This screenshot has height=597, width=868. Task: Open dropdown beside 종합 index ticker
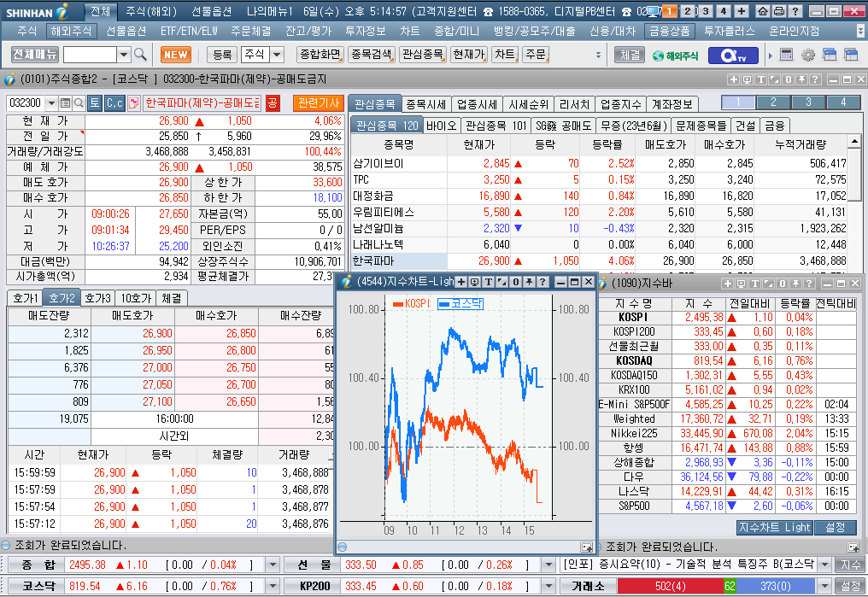(273, 565)
